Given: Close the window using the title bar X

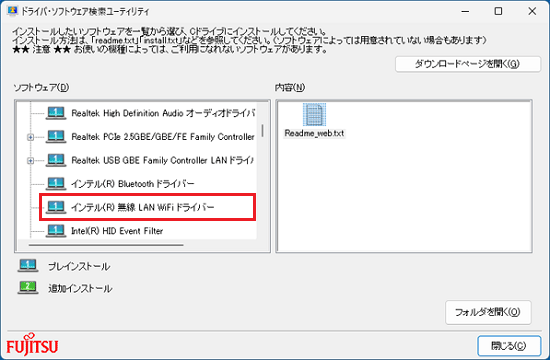Looking at the screenshot, I should click(532, 11).
